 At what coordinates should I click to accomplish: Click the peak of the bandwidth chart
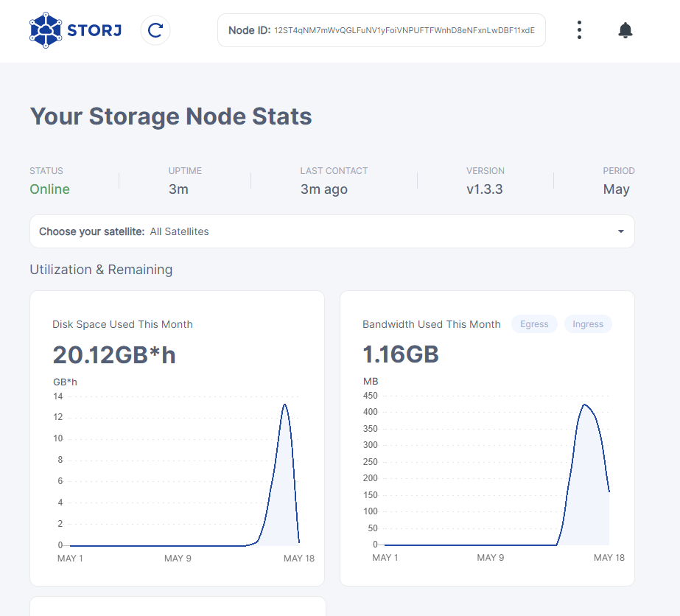coord(584,405)
